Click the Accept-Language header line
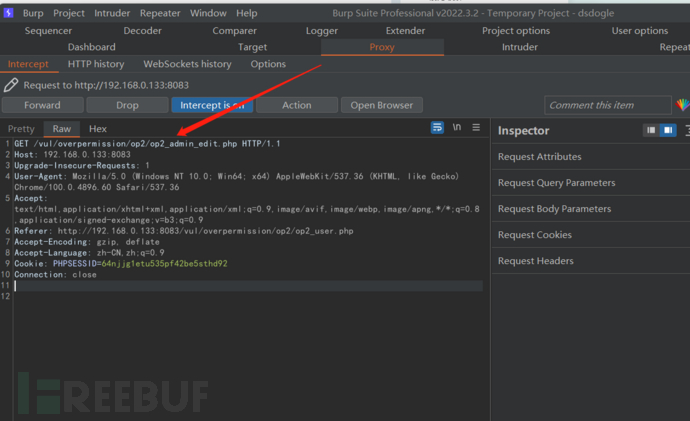The height and width of the screenshot is (421, 690). point(89,253)
